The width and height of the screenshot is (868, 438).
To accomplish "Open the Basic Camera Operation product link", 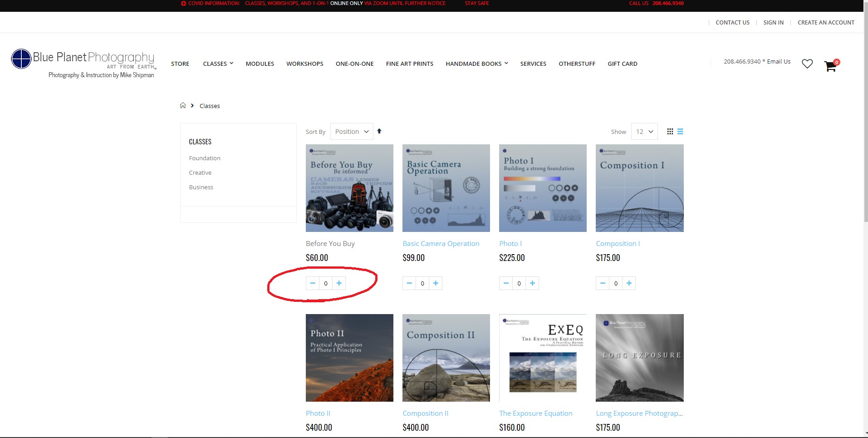I will click(x=441, y=243).
